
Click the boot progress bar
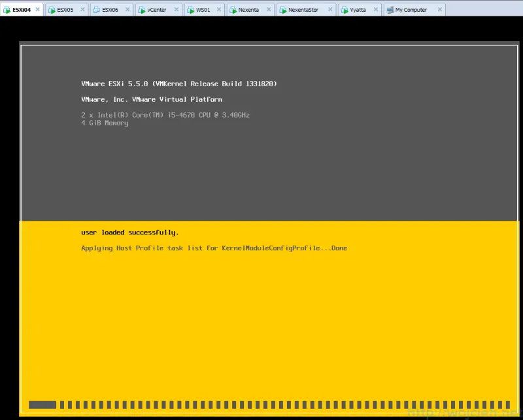(261, 406)
